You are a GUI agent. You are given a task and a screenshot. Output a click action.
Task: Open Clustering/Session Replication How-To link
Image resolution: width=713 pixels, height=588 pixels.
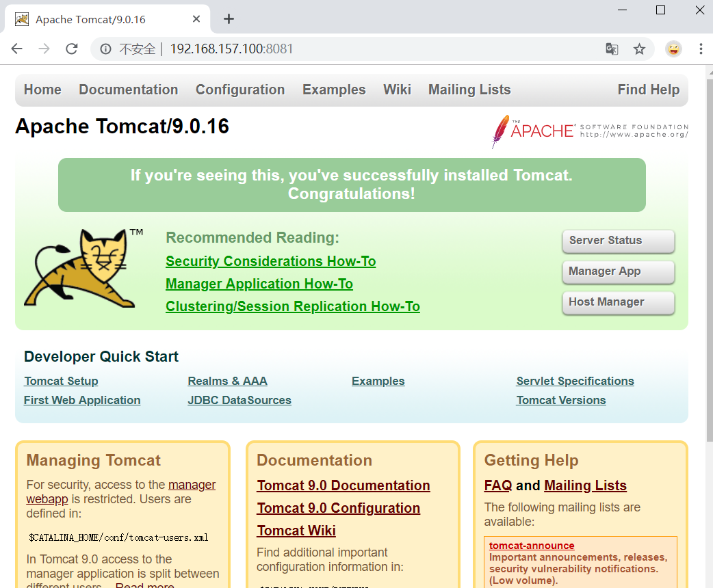point(292,307)
